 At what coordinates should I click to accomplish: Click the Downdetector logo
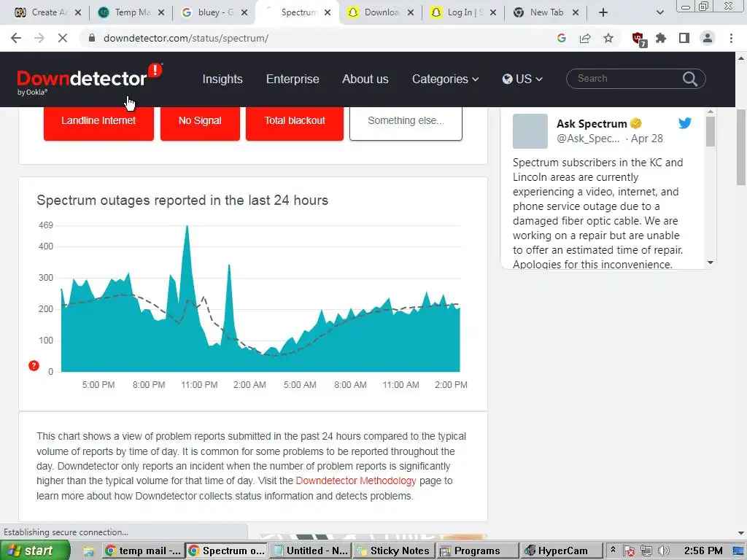90,79
